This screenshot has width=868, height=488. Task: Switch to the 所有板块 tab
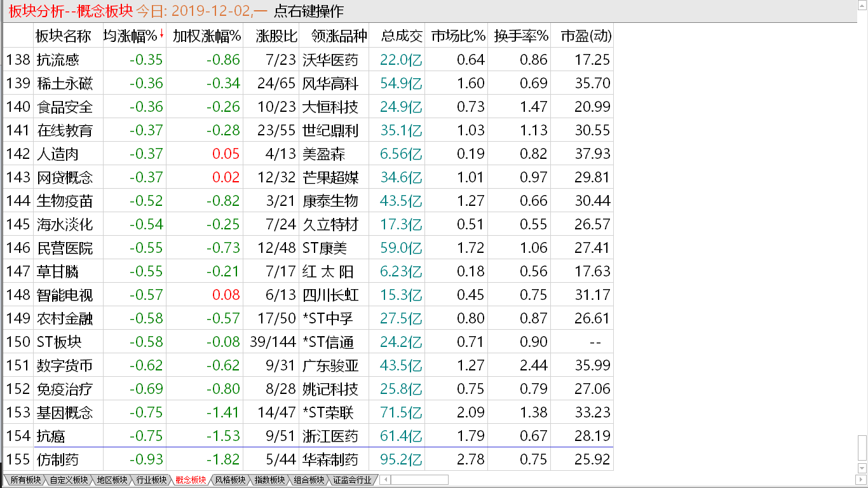click(25, 480)
